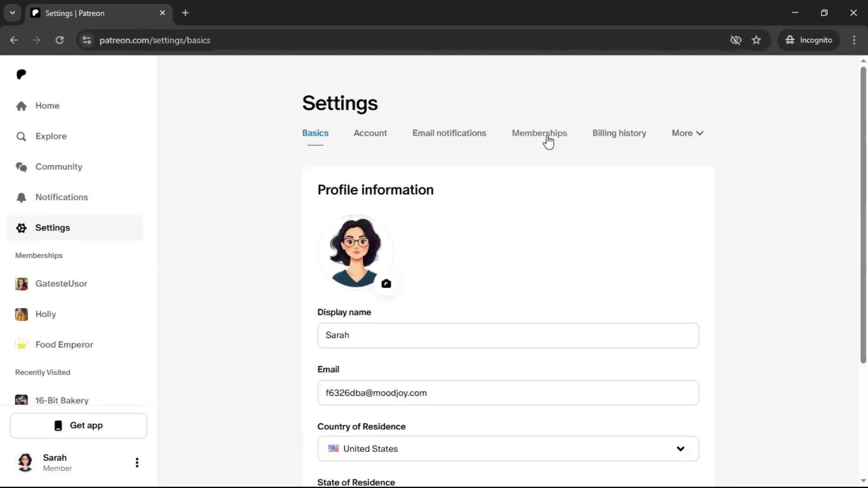Click the Settings | Patreon browser tab
The width and height of the screenshot is (868, 488).
(99, 13)
